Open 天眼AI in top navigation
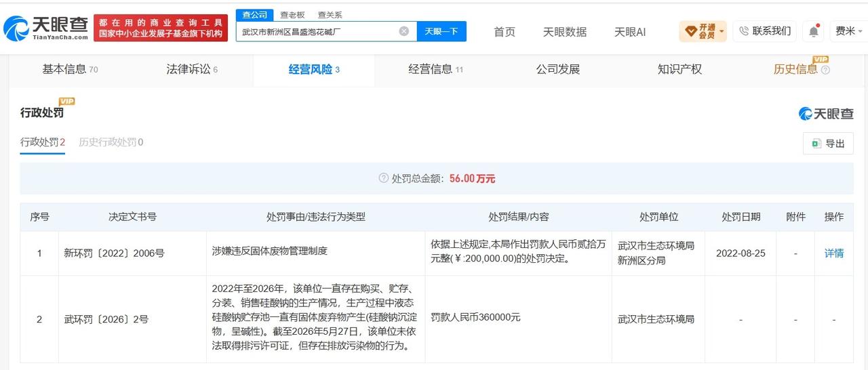The image size is (868, 370). (630, 32)
